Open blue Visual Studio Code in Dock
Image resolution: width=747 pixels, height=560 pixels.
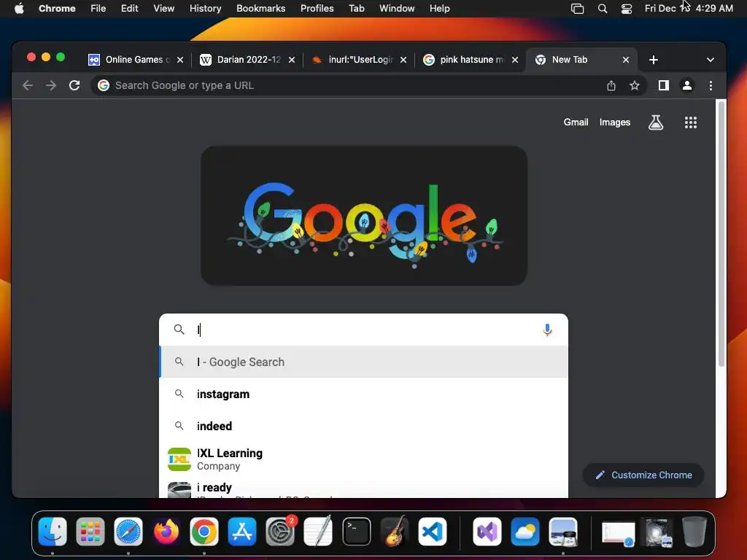pos(433,531)
